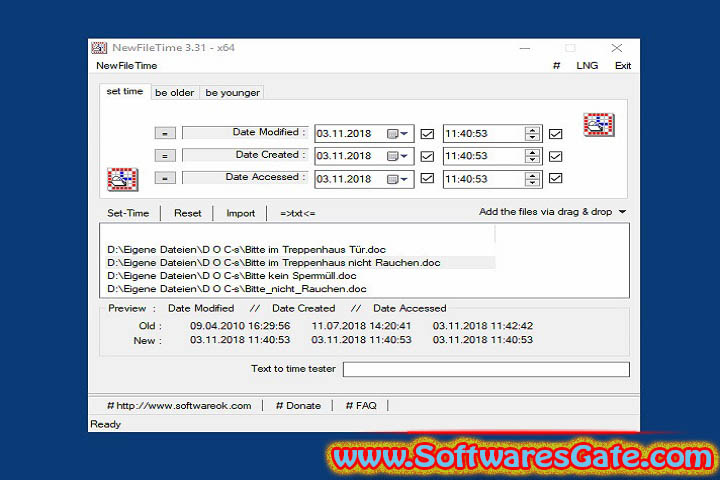Screen dimensions: 720x480
Task: Click the 'Ready' status bar text
Action: [x=106, y=424]
